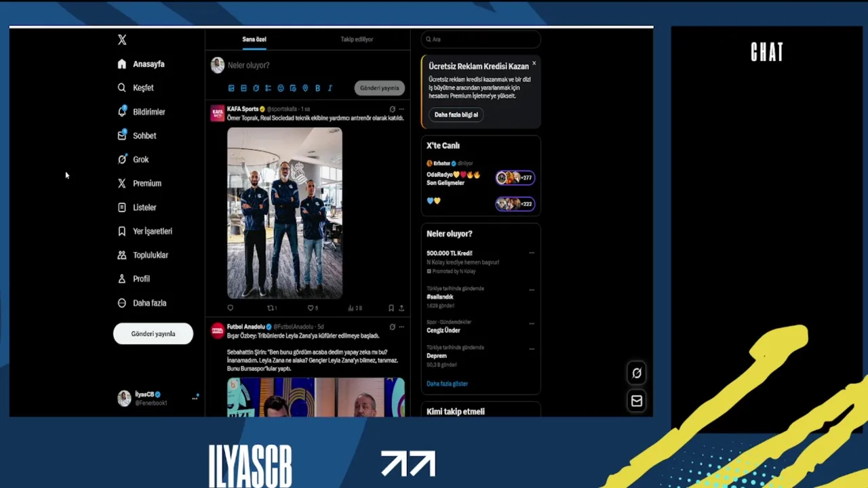Switch to Takip ediliyor tab

tap(357, 39)
